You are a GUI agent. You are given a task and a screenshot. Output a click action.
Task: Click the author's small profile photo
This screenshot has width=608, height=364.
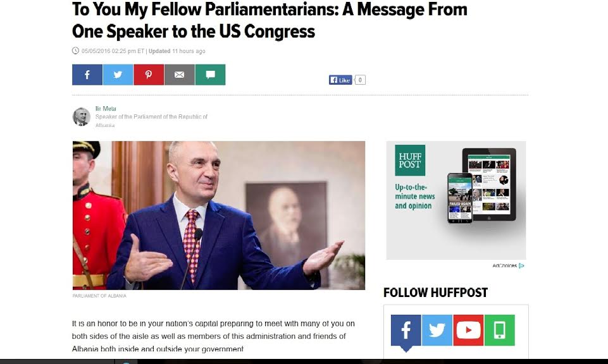point(82,116)
